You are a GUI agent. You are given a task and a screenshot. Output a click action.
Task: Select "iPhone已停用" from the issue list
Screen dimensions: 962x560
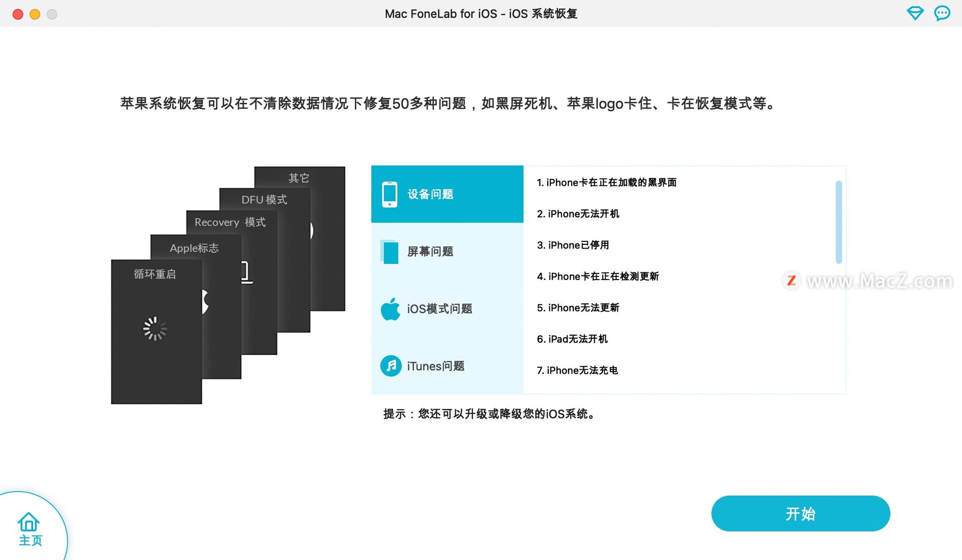573,245
